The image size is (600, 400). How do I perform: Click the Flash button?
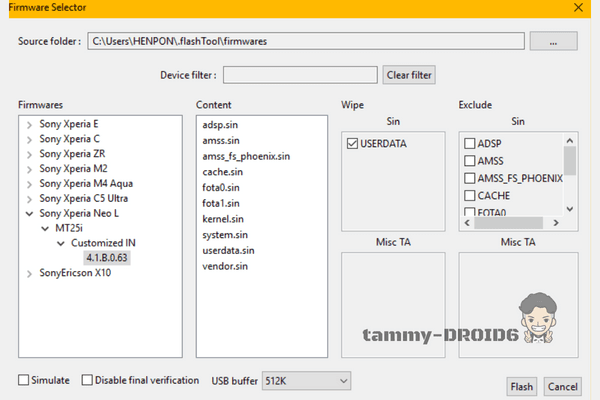tap(521, 387)
